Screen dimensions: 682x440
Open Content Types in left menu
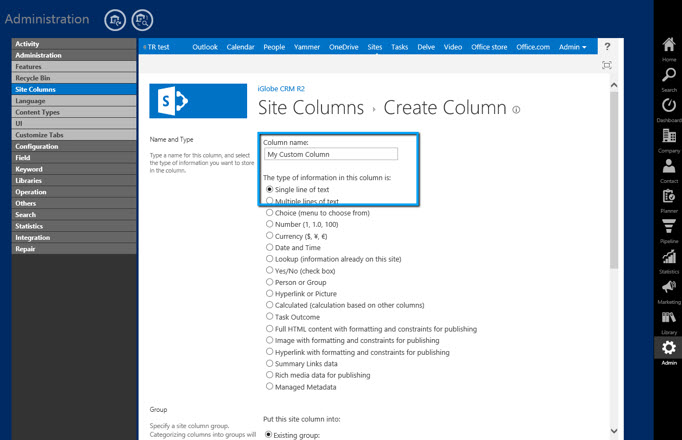pyautogui.click(x=74, y=112)
